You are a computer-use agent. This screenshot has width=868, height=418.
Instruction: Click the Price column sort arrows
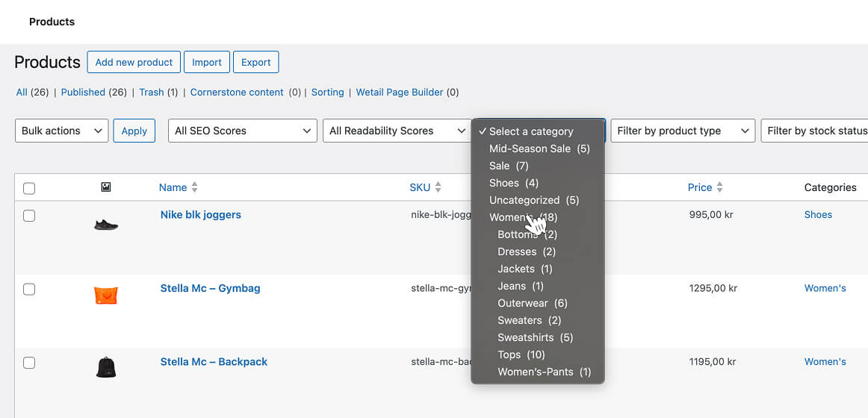pyautogui.click(x=719, y=187)
